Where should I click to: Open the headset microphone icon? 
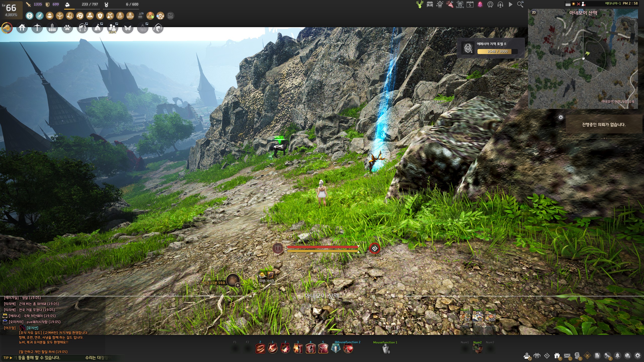pyautogui.click(x=500, y=4)
